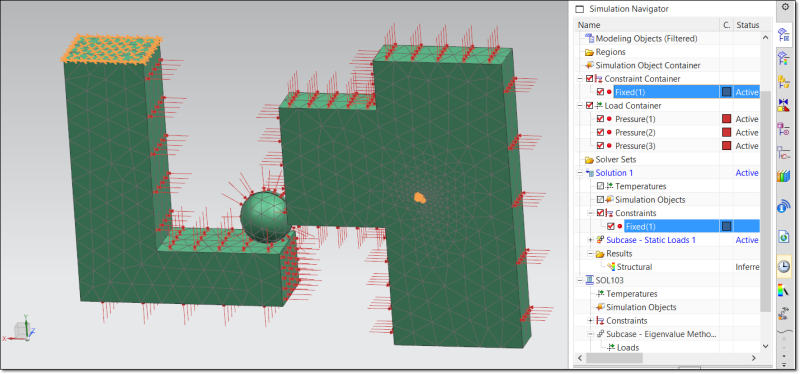
Task: Open the History clock tab
Action: (x=783, y=266)
